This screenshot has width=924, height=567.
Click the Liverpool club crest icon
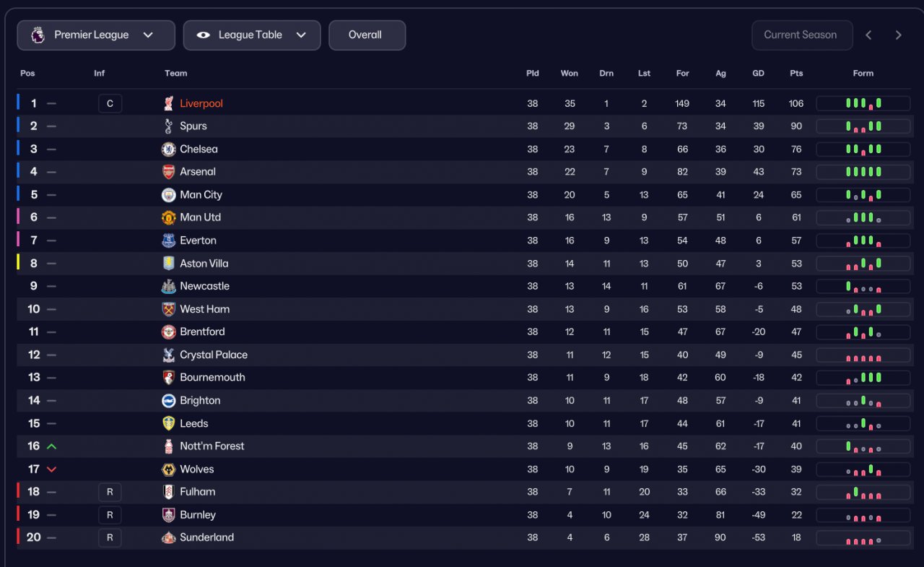click(168, 103)
